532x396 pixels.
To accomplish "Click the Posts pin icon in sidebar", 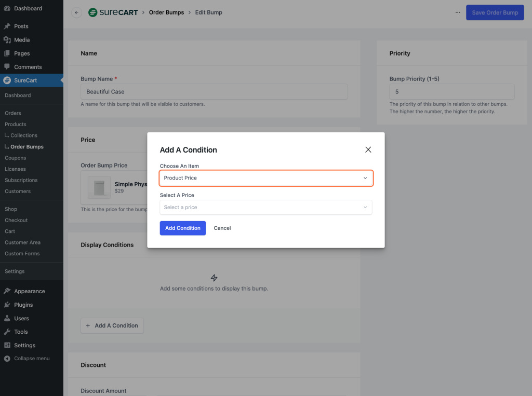I will click(x=7, y=26).
